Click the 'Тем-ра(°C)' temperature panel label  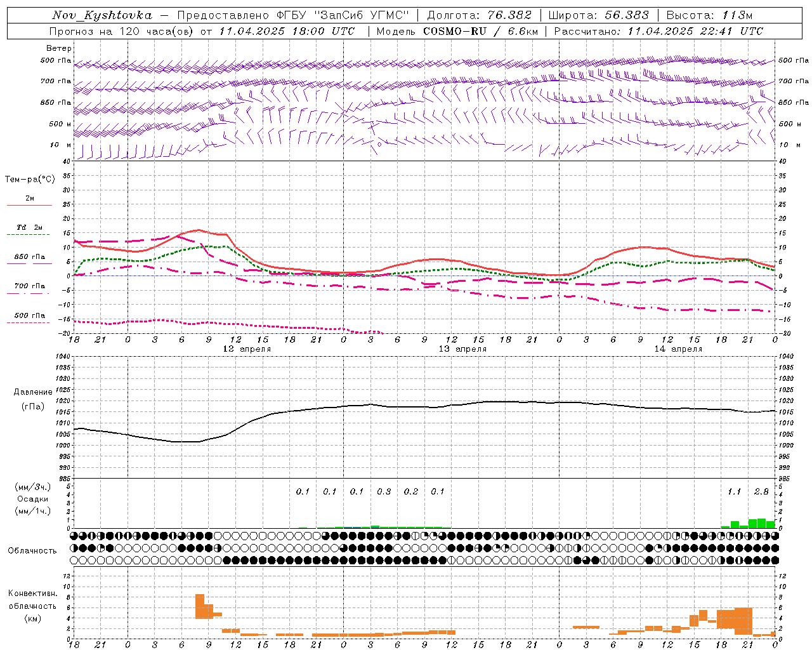click(x=30, y=179)
